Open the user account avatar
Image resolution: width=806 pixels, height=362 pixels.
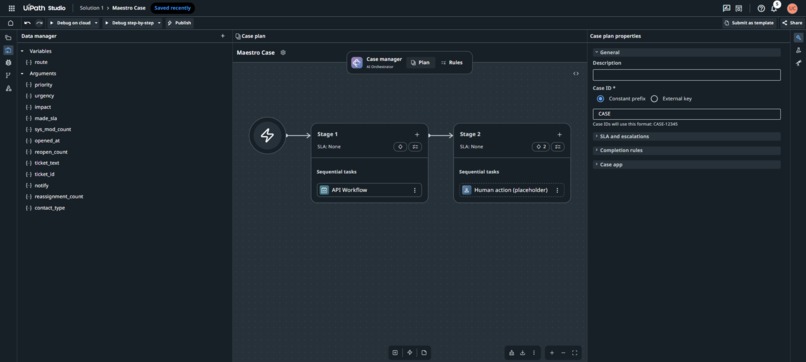coord(792,8)
